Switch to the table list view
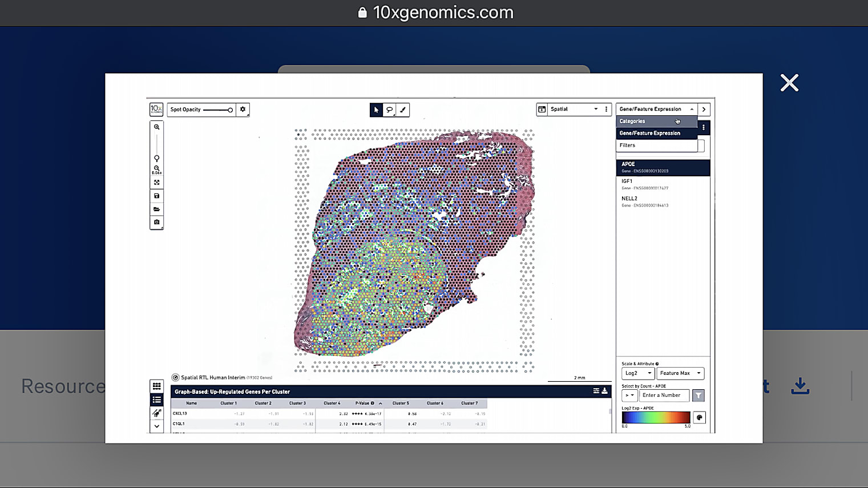 click(156, 400)
